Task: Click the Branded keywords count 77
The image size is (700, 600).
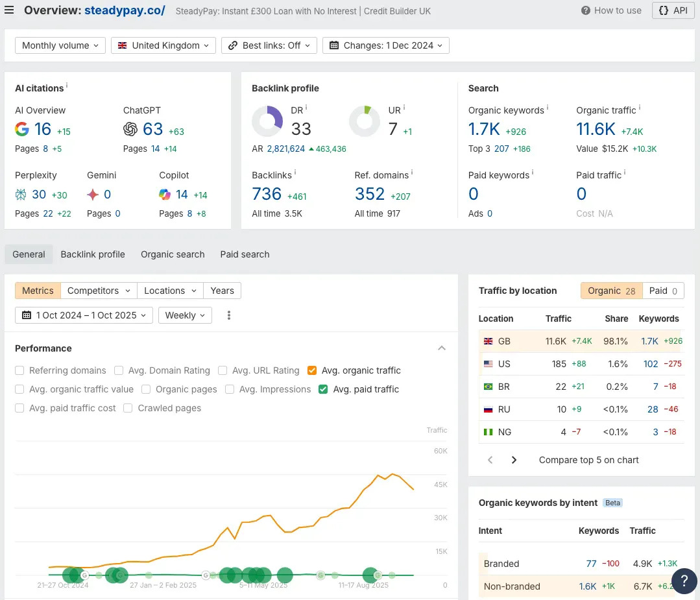Action: [x=591, y=564]
